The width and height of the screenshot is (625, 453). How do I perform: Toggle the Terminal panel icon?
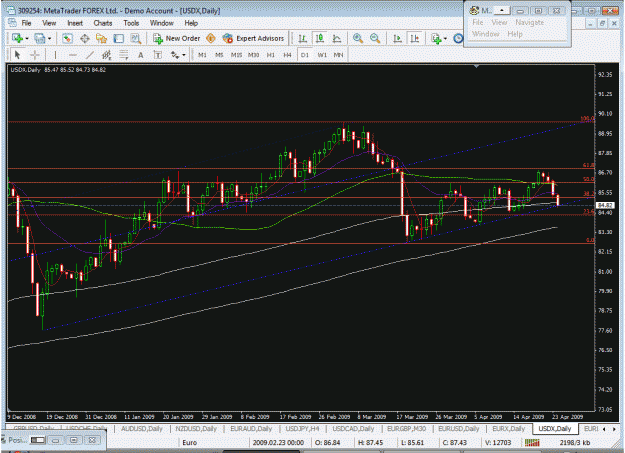(x=118, y=39)
